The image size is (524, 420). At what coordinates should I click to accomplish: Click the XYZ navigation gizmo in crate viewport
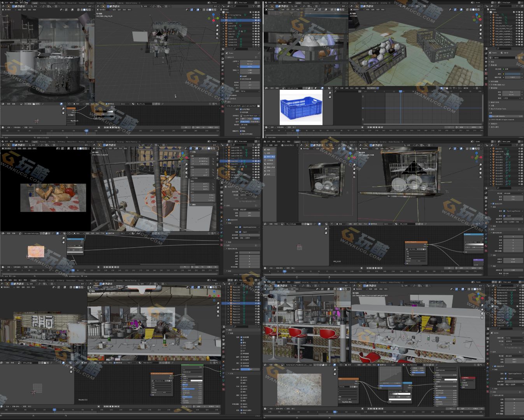pyautogui.click(x=477, y=18)
